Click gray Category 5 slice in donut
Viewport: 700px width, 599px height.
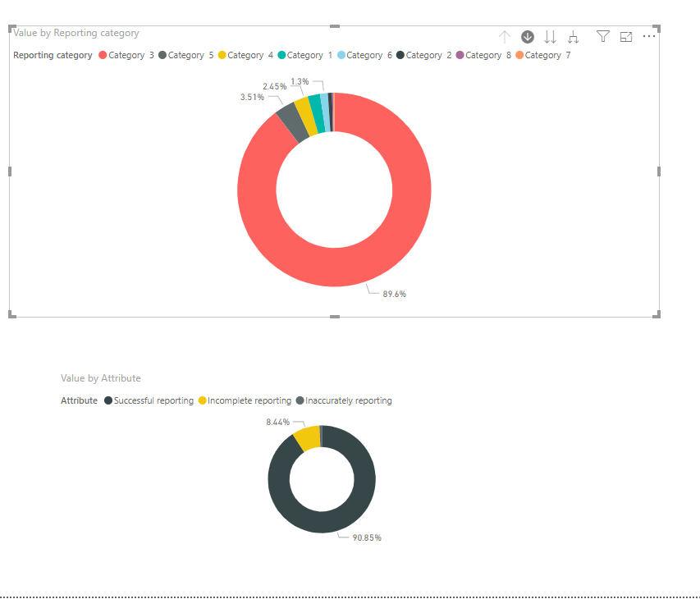pos(292,122)
